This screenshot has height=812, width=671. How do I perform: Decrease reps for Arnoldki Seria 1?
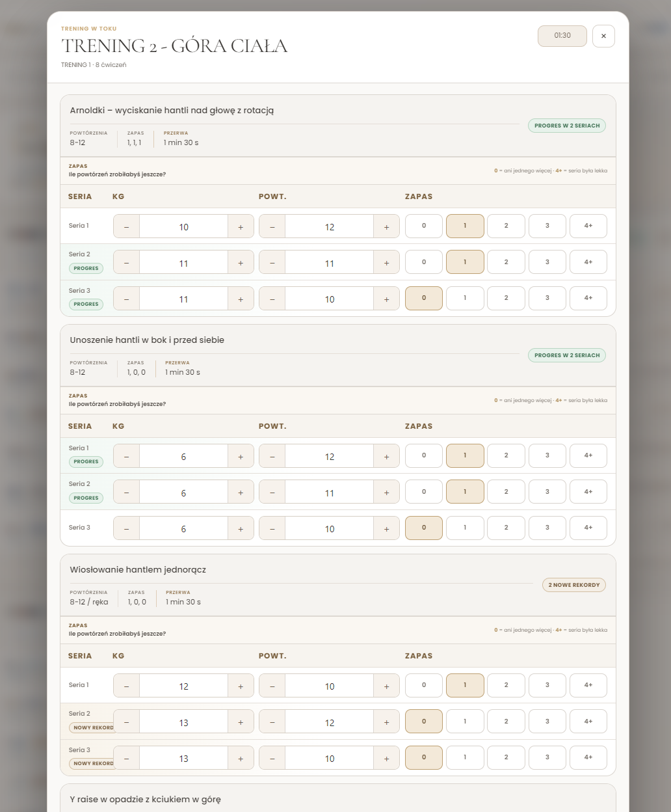272,226
